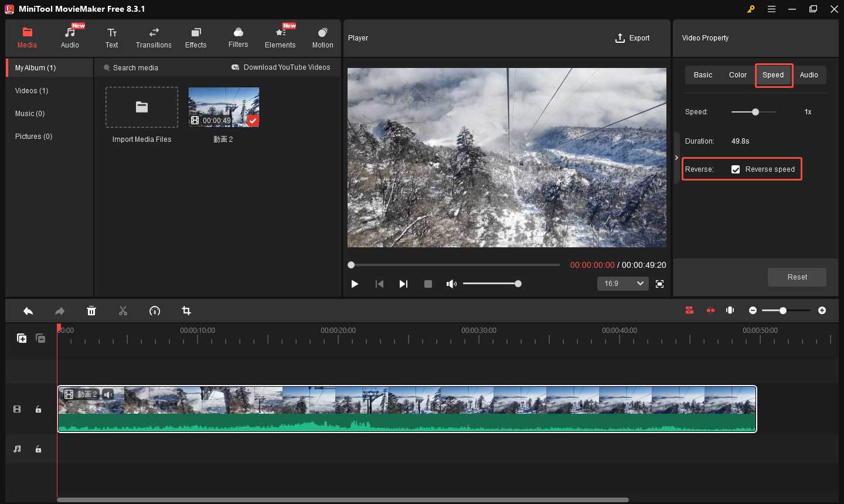Viewport: 844px width, 504px height.
Task: Delete the selected clip with trash icon
Action: 91,311
